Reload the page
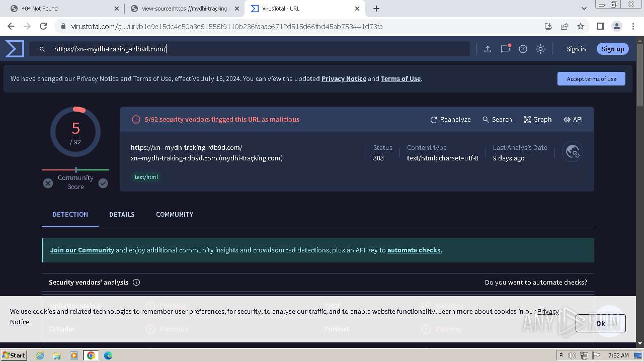 [43, 26]
